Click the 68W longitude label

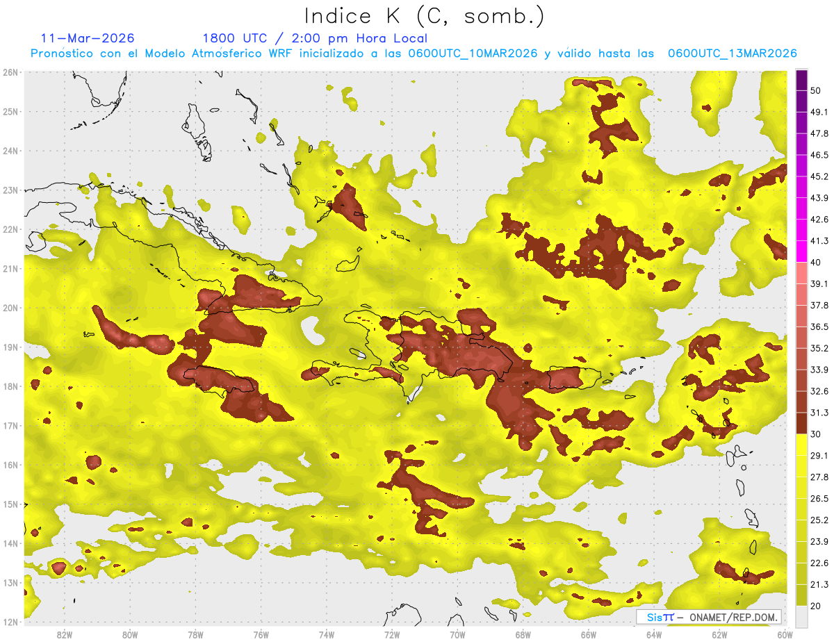coord(523,634)
